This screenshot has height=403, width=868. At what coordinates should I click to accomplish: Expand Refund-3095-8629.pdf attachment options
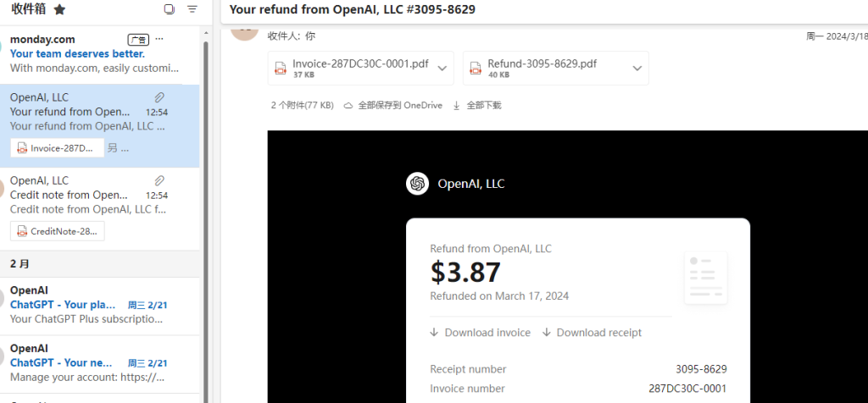click(x=637, y=69)
